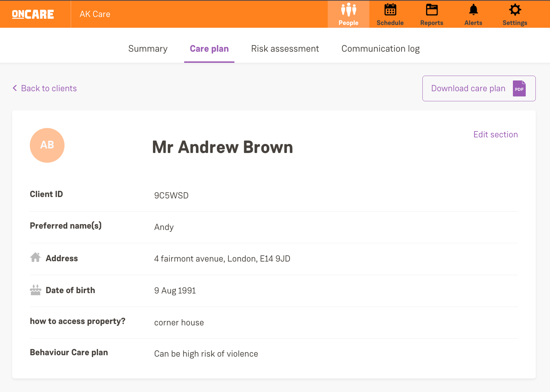550x392 pixels.
Task: Click the Download care plan button
Action: [x=468, y=88]
